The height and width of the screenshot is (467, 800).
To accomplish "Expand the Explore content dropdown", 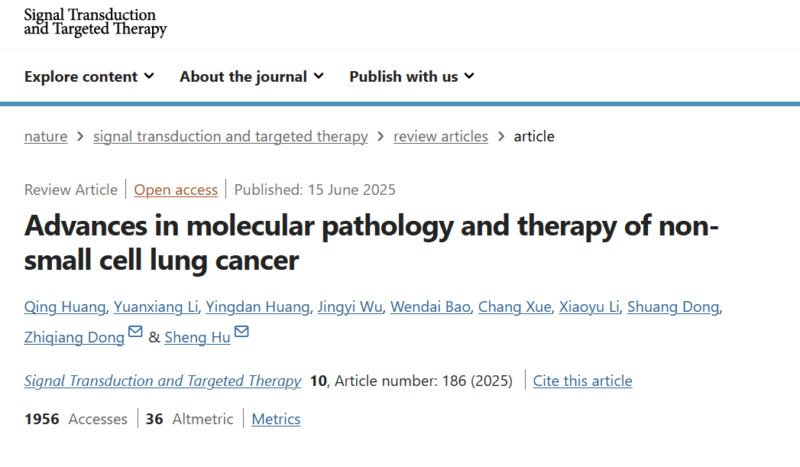I will pos(89,77).
